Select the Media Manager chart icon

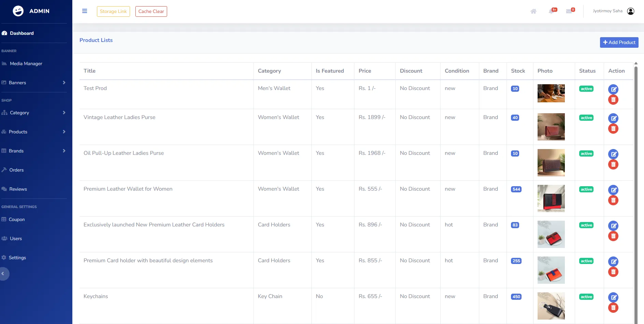point(4,63)
